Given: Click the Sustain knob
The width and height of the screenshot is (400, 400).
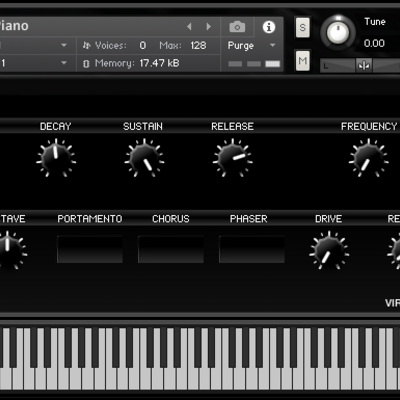Looking at the screenshot, I should 144,158.
